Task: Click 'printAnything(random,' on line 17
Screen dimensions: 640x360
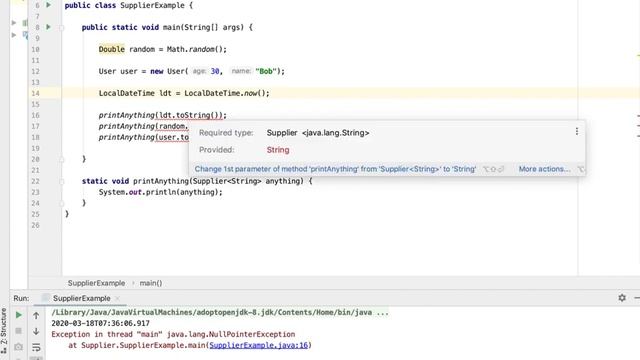Action: pos(143,127)
